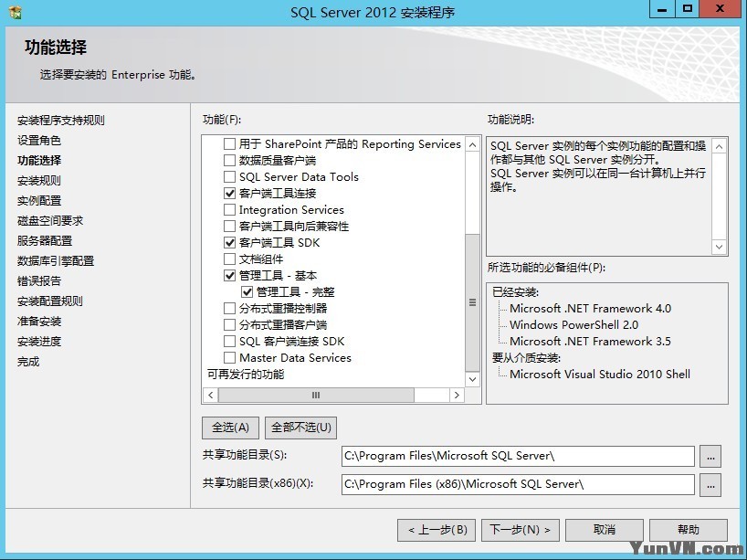Click the 共享功能目录(x86) path field
The height and width of the screenshot is (560, 747).
(x=518, y=485)
